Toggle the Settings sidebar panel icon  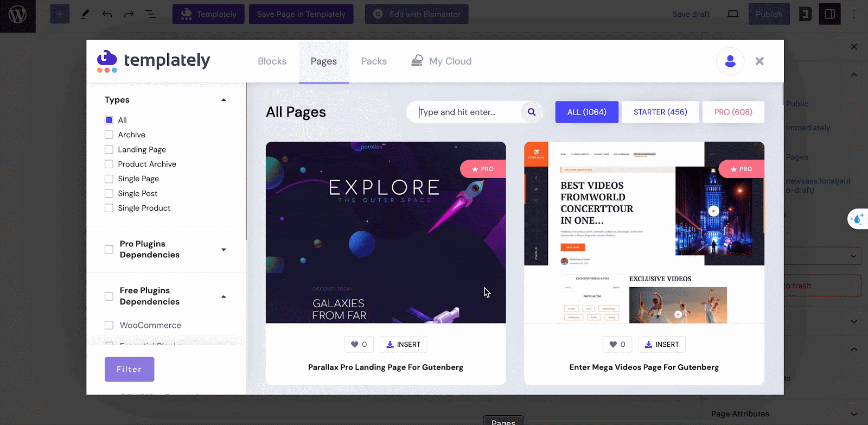(830, 14)
